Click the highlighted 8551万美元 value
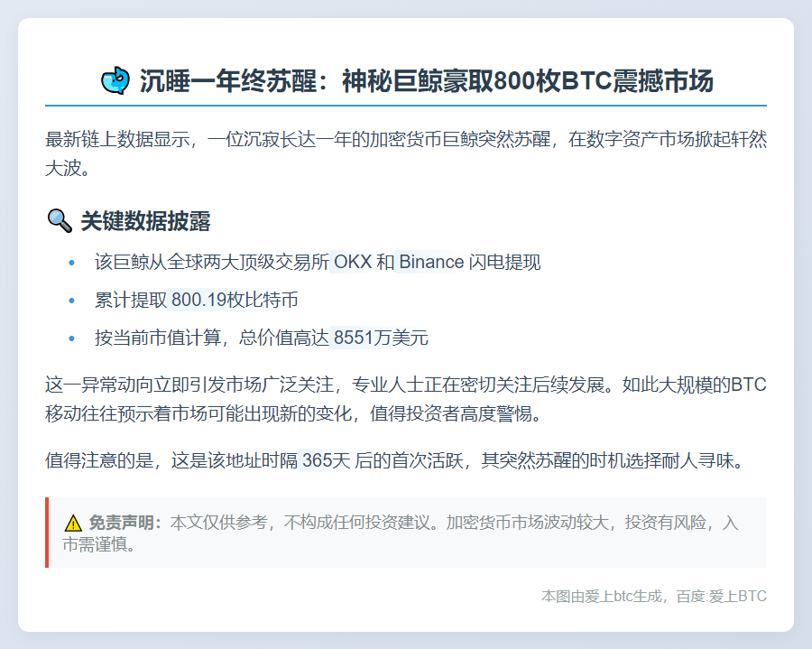The image size is (812, 649). [379, 338]
